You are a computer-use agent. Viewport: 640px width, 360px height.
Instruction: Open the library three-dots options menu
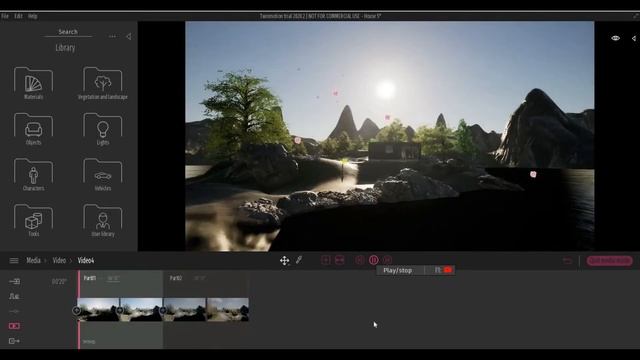click(x=112, y=36)
